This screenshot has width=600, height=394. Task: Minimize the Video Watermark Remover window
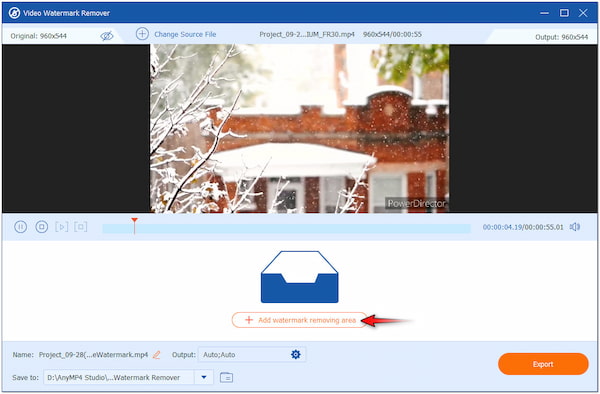tap(544, 13)
